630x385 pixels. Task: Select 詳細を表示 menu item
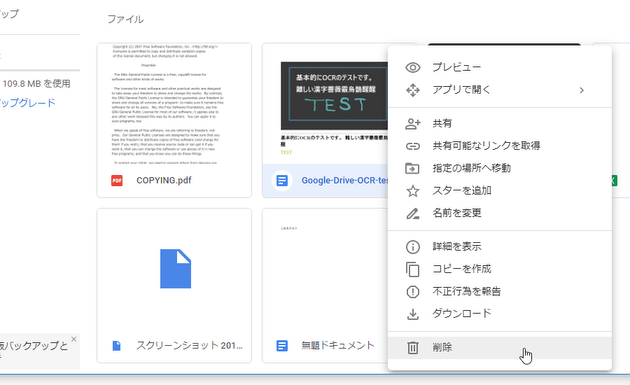[500, 247]
